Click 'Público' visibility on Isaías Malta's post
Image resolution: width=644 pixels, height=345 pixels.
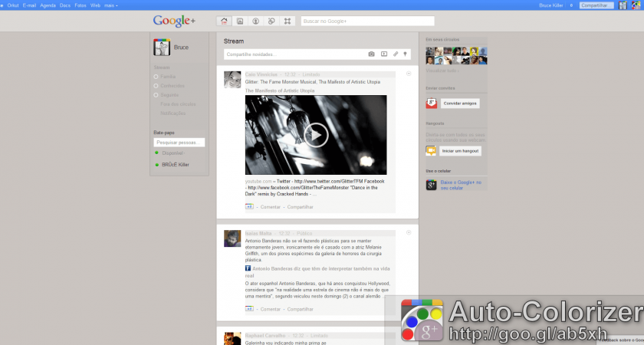coord(304,233)
